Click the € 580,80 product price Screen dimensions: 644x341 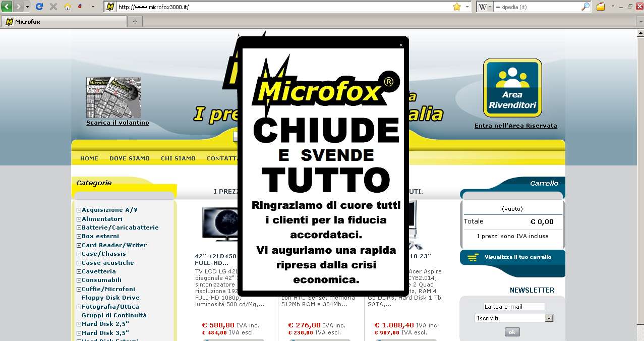[218, 325]
